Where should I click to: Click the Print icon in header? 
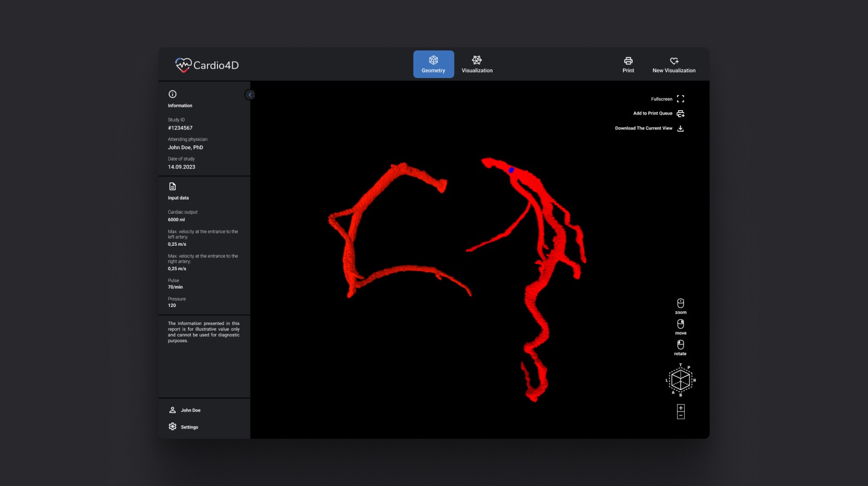tap(628, 61)
